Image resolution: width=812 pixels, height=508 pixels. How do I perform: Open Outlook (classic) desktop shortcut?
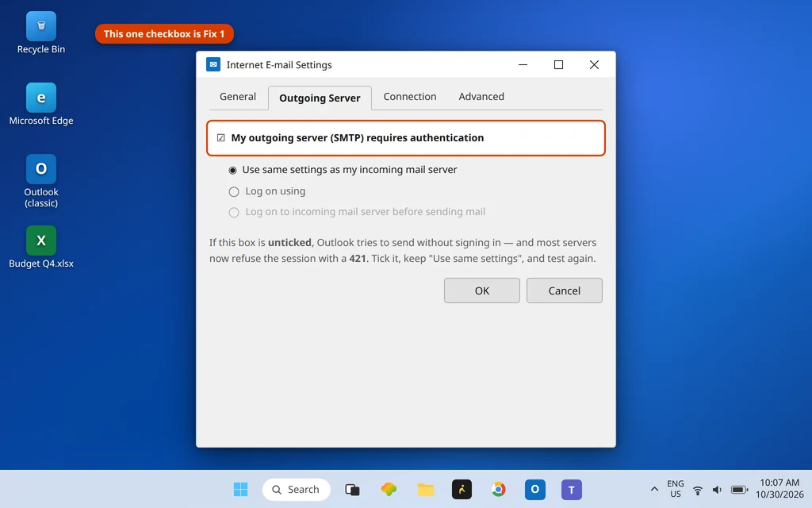(41, 182)
